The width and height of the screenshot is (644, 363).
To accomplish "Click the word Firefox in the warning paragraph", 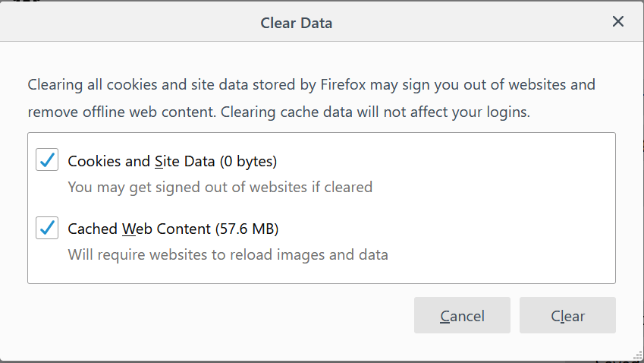I will [343, 85].
